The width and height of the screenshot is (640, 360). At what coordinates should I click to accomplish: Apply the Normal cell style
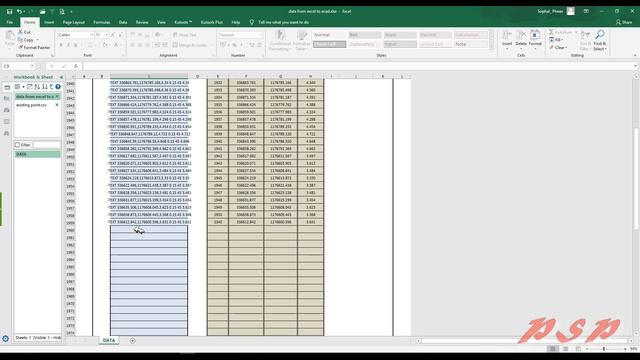tap(329, 35)
